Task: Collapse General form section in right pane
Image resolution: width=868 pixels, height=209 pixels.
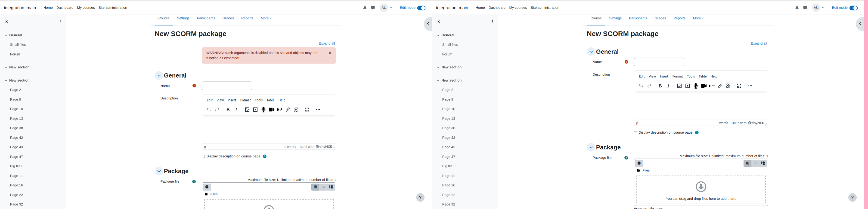Action: 591,52
